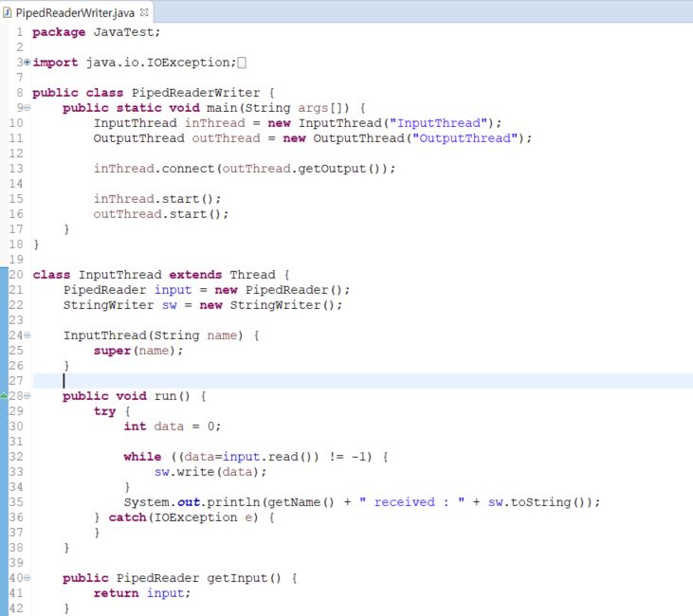Click 'new StringWriter()' on line 22
Viewport: 693px width, 616px height.
click(270, 305)
